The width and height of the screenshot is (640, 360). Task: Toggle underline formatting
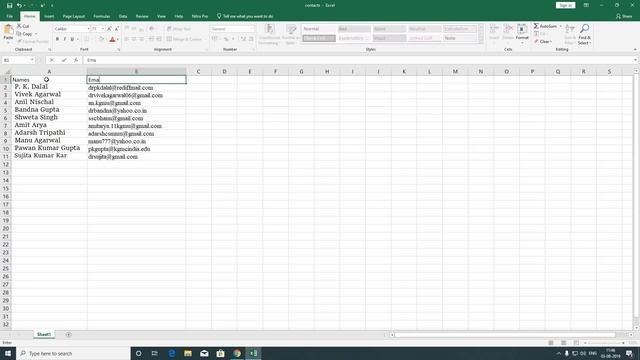coord(72,39)
